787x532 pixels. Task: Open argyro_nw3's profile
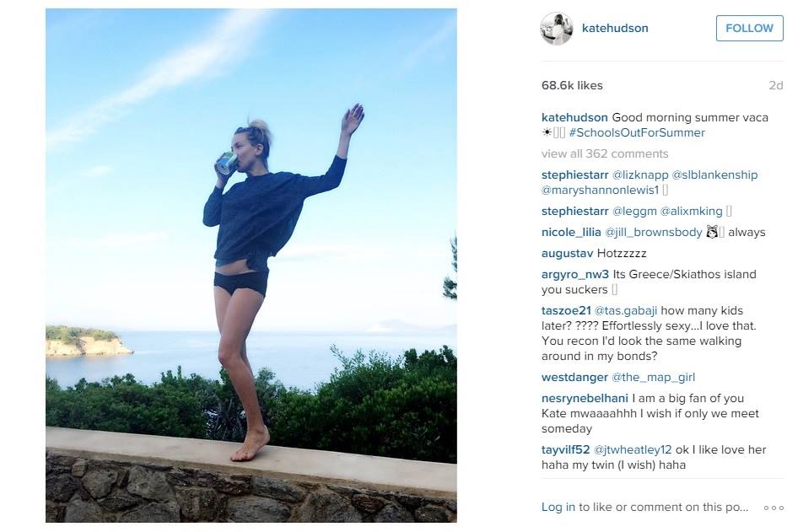pos(575,275)
